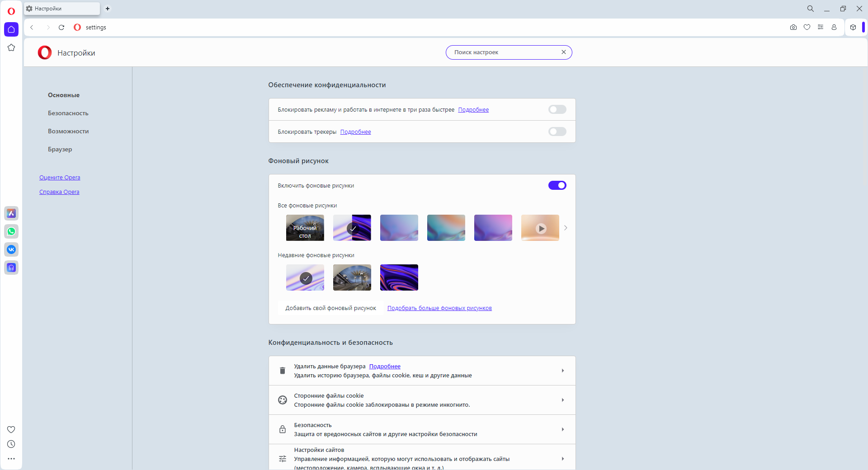Open the profile account icon
Screen dimensions: 868x470
coord(834,27)
